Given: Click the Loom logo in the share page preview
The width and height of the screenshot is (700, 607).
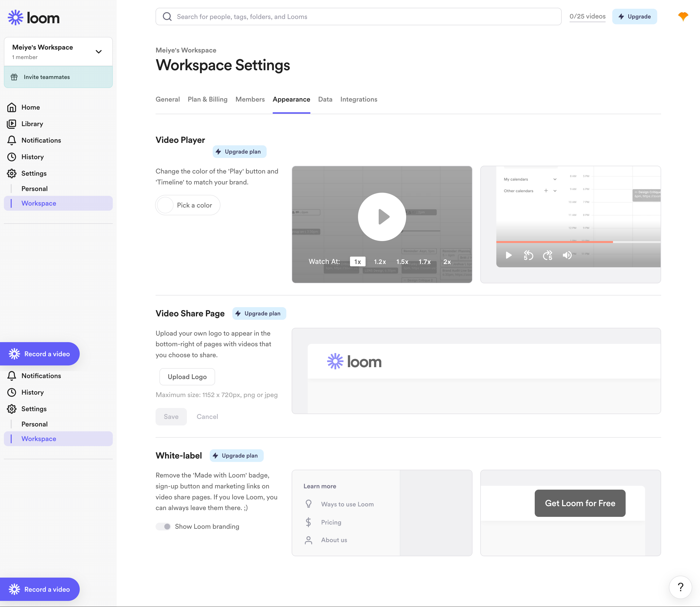Looking at the screenshot, I should [x=354, y=361].
